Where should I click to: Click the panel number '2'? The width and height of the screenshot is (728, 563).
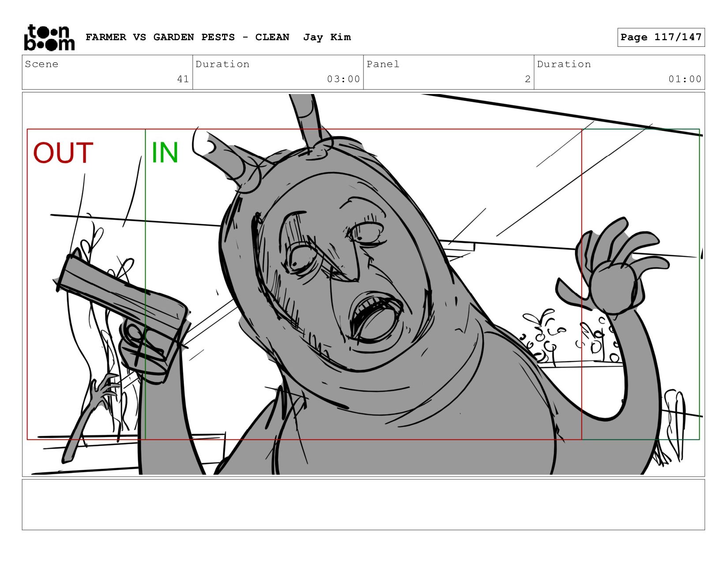(528, 79)
